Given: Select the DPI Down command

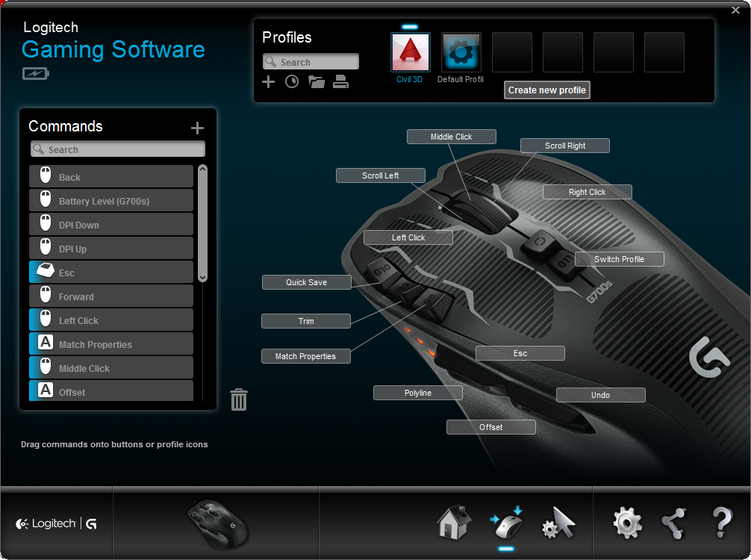Looking at the screenshot, I should click(111, 224).
